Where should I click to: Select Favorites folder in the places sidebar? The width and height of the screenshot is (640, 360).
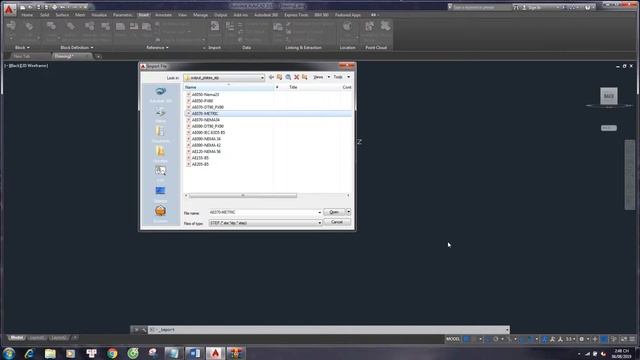160,154
